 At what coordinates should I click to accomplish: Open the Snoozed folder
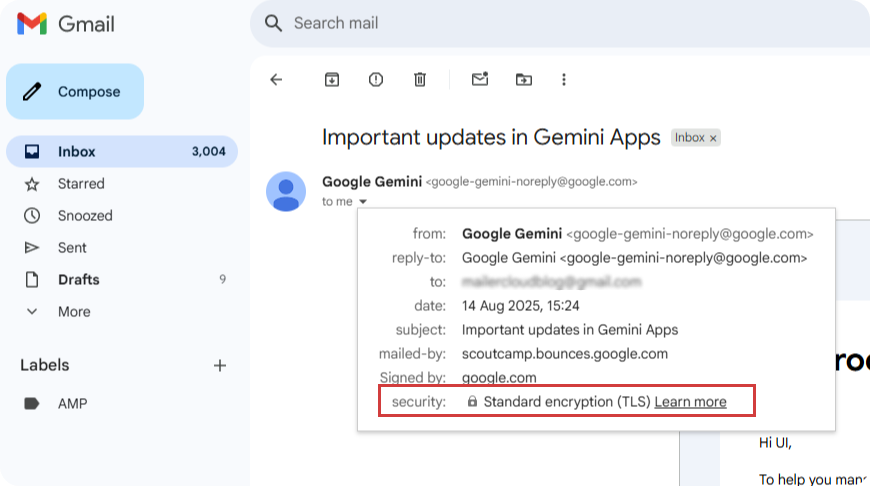122,216
